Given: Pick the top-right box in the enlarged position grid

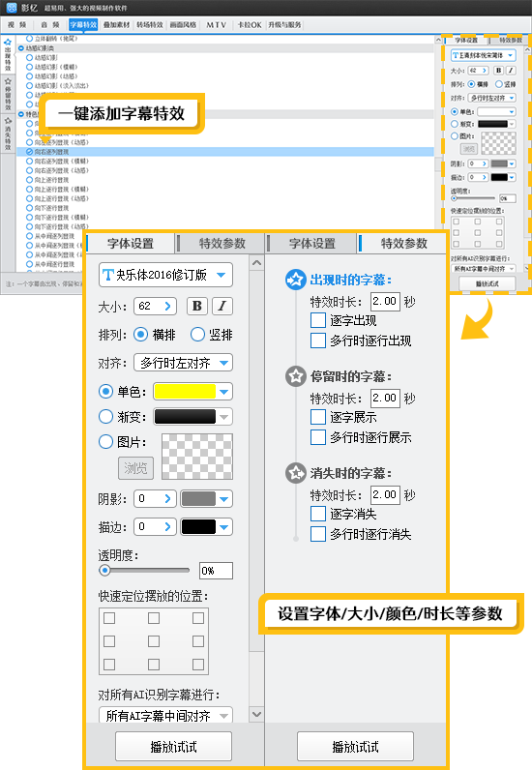Looking at the screenshot, I should 198,618.
